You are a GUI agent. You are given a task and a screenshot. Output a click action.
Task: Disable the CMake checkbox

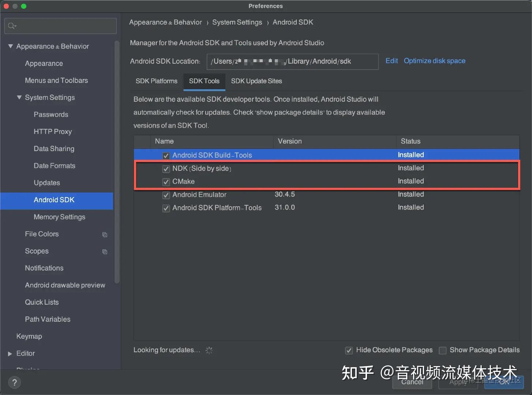pos(166,182)
